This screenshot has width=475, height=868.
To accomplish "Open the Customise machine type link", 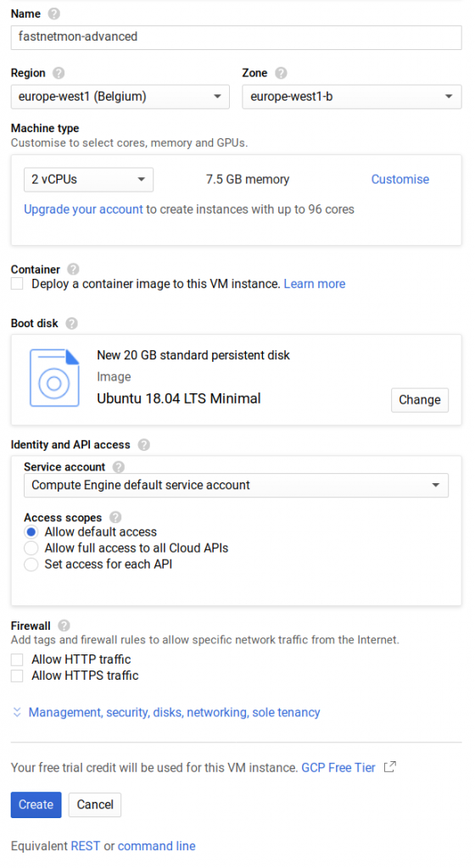I will tap(400, 180).
